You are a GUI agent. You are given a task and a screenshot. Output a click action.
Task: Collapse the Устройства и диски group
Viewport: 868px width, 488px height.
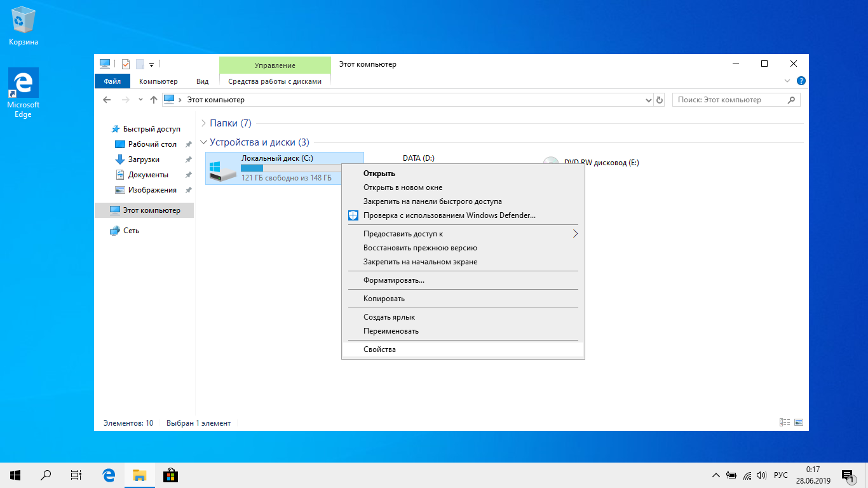(203, 142)
